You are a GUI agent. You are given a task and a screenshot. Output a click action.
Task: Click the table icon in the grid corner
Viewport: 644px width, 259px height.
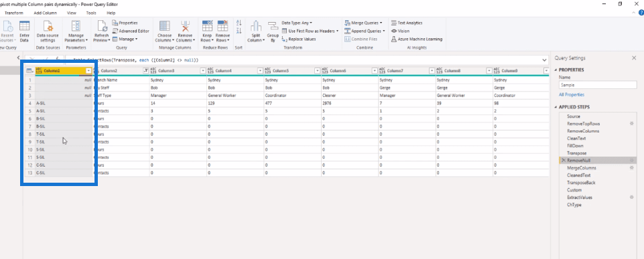coord(29,71)
